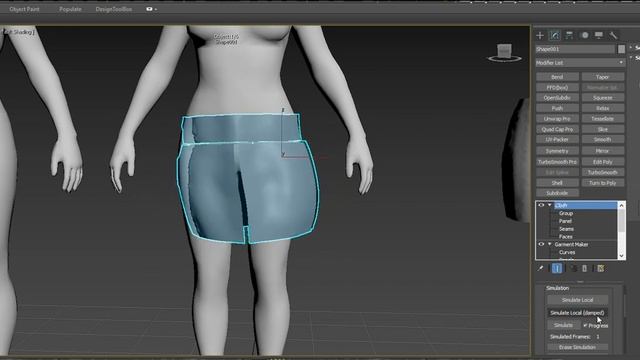Click modifier stack scrollbar down arrow

[621, 256]
